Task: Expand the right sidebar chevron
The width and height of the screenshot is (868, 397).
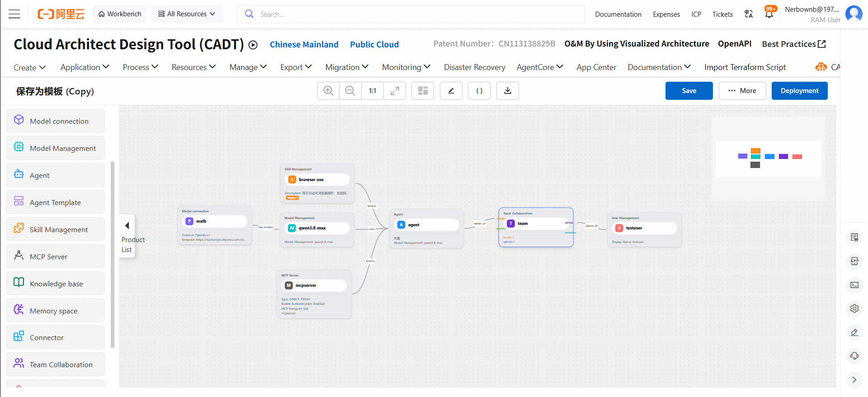Action: pos(854,380)
